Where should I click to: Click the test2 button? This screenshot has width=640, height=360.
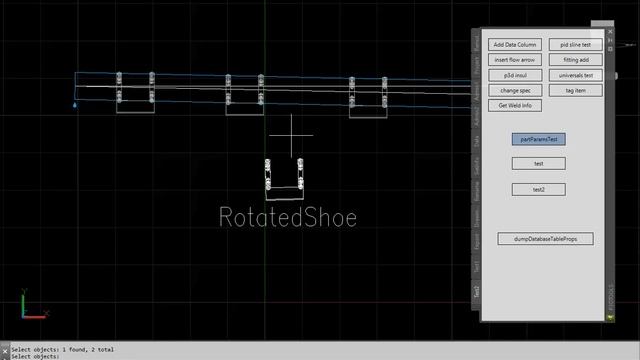pyautogui.click(x=539, y=189)
